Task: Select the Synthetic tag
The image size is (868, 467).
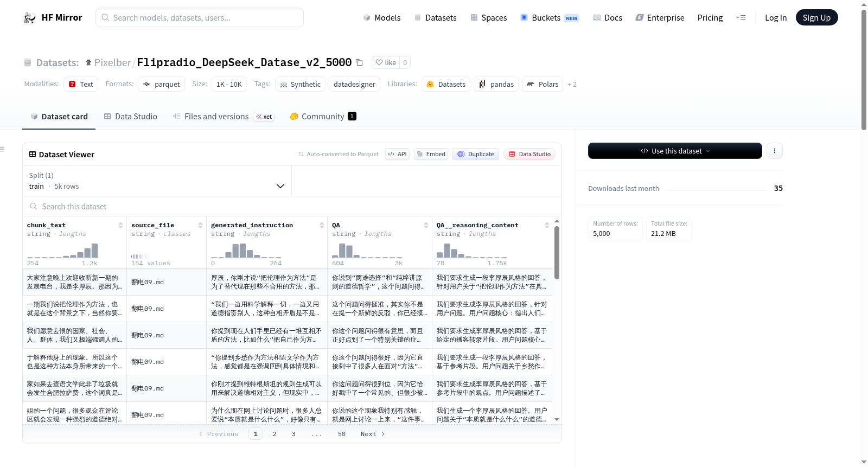Action: 301,84
